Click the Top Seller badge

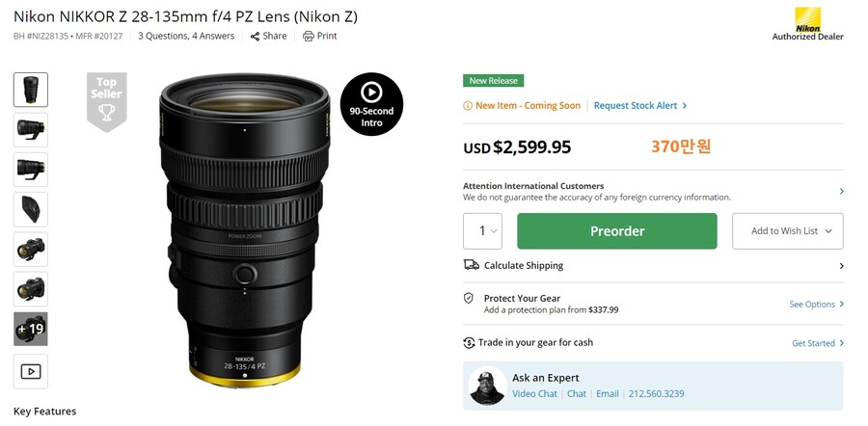pyautogui.click(x=106, y=100)
